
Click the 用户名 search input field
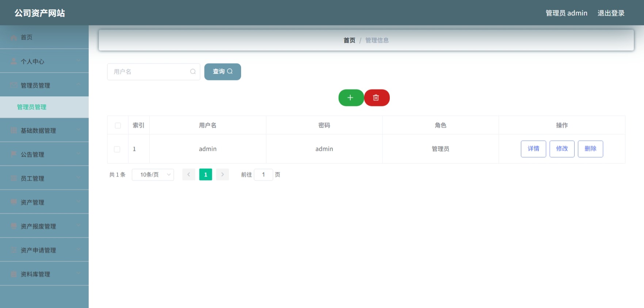153,72
